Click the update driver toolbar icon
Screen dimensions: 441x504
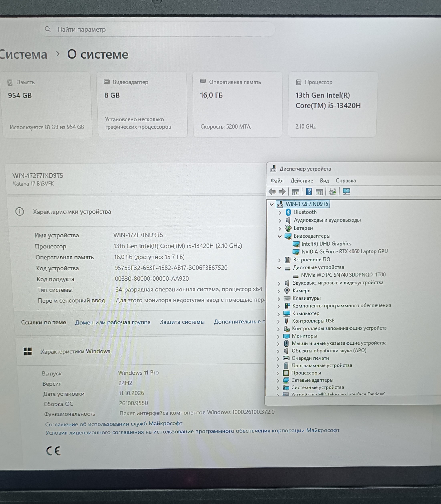click(333, 192)
